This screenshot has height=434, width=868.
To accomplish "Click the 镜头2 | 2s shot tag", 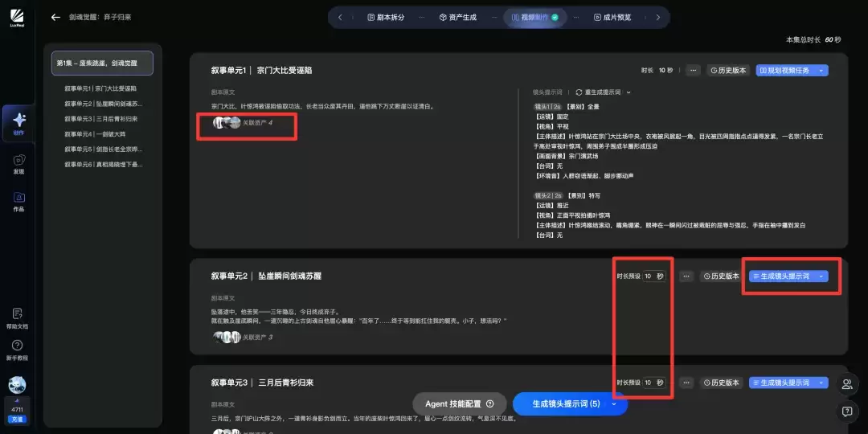I will [x=547, y=195].
